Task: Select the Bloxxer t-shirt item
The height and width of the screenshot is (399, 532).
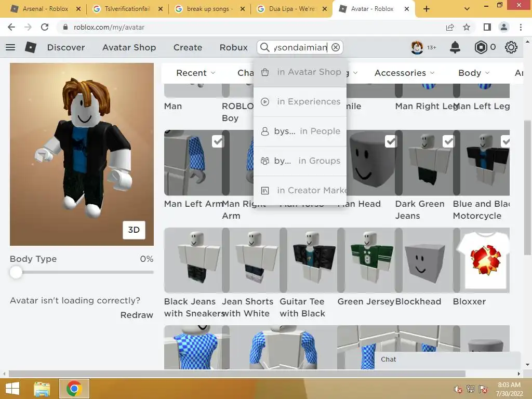Action: [x=482, y=260]
